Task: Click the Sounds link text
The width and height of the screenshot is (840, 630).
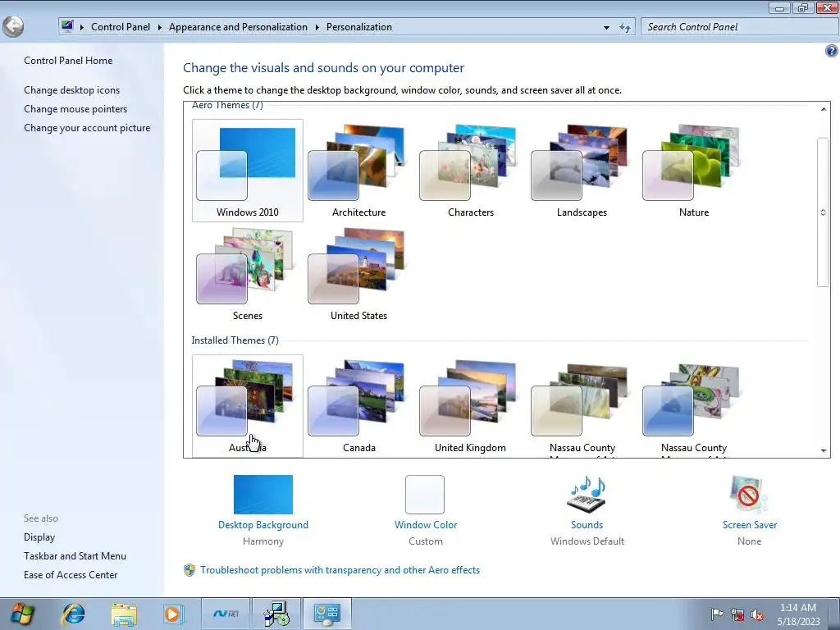Action: pyautogui.click(x=587, y=525)
